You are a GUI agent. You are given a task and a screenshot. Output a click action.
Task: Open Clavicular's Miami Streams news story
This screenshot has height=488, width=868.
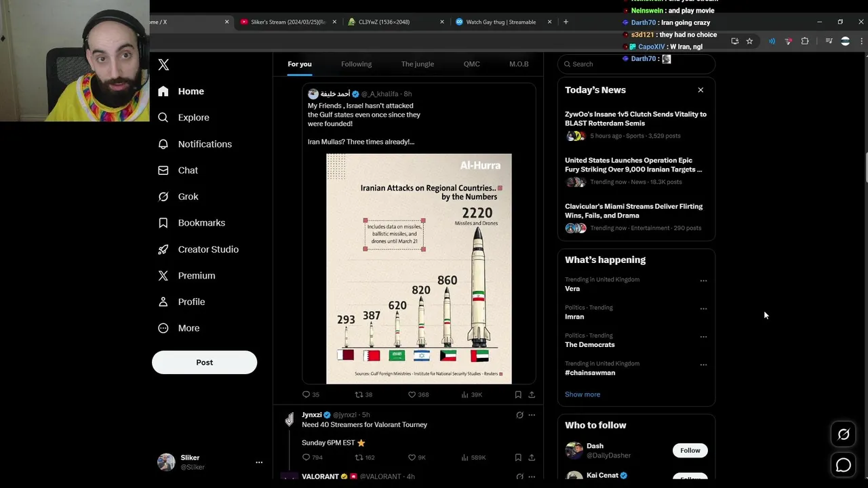click(636, 219)
